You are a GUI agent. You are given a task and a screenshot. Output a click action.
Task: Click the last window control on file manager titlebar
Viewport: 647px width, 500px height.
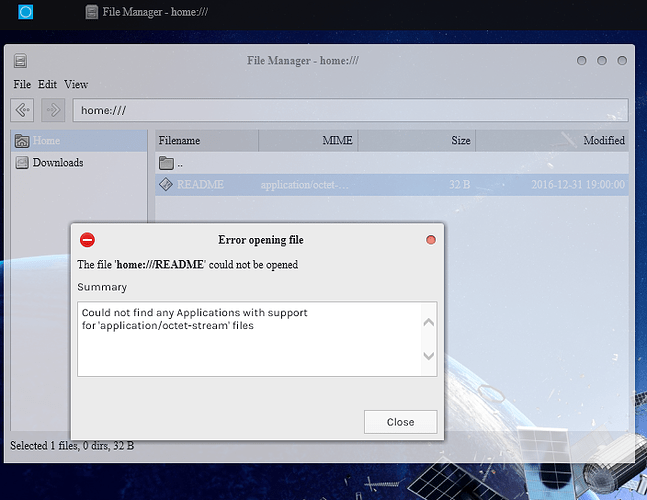pos(622,61)
